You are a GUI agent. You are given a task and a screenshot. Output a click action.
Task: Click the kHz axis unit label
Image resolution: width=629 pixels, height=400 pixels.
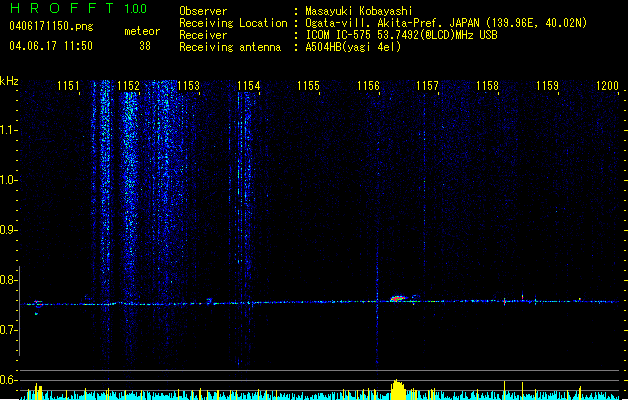(x=9, y=81)
